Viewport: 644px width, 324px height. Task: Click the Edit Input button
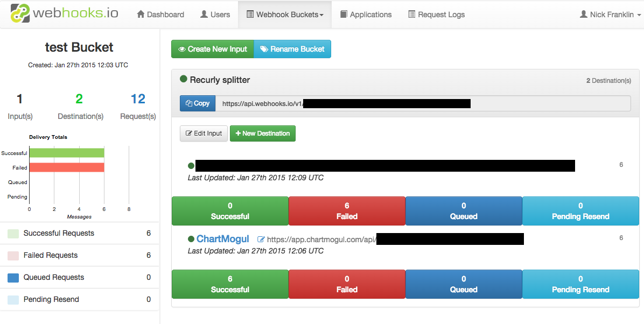click(x=204, y=133)
